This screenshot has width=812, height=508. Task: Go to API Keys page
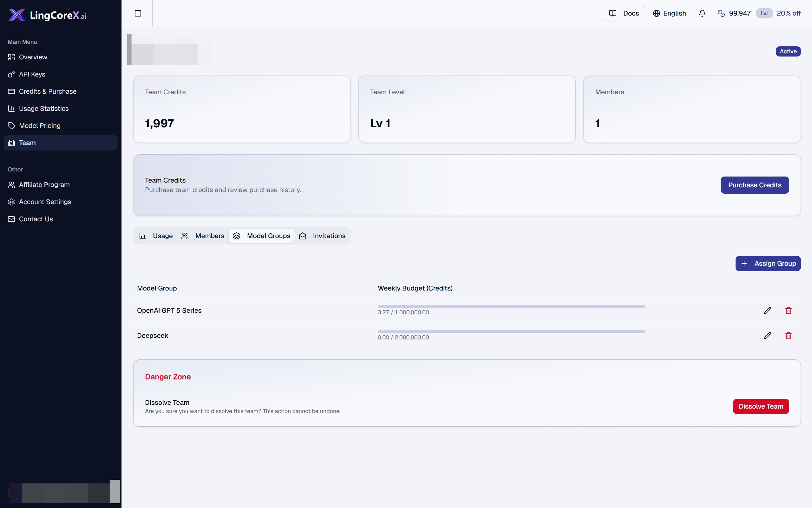click(x=61, y=74)
